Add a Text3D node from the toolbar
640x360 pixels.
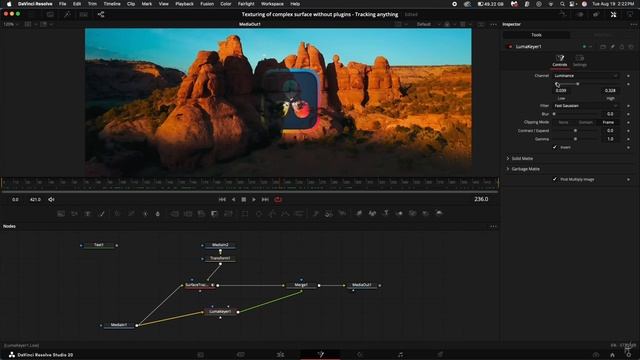pos(386,213)
